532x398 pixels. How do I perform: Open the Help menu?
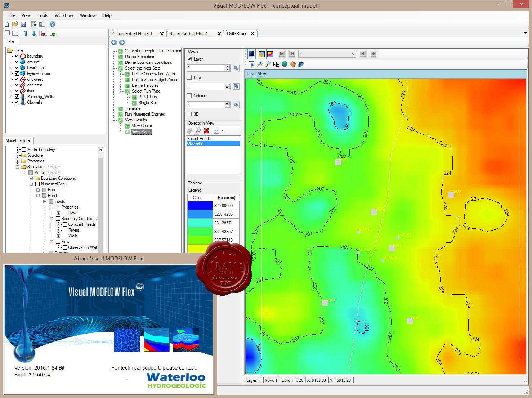107,15
